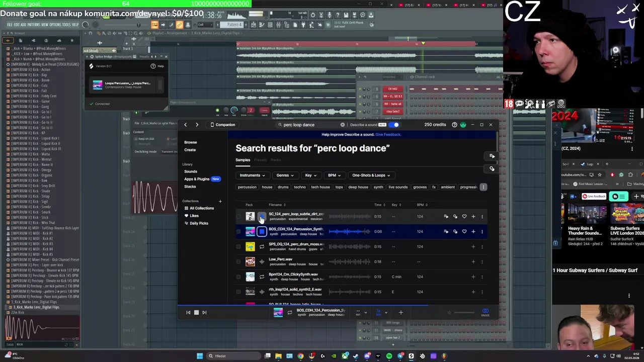Check box for BOS_CDH_124_Percussion_Synth row
The width and height of the screenshot is (644, 362).
238,232
